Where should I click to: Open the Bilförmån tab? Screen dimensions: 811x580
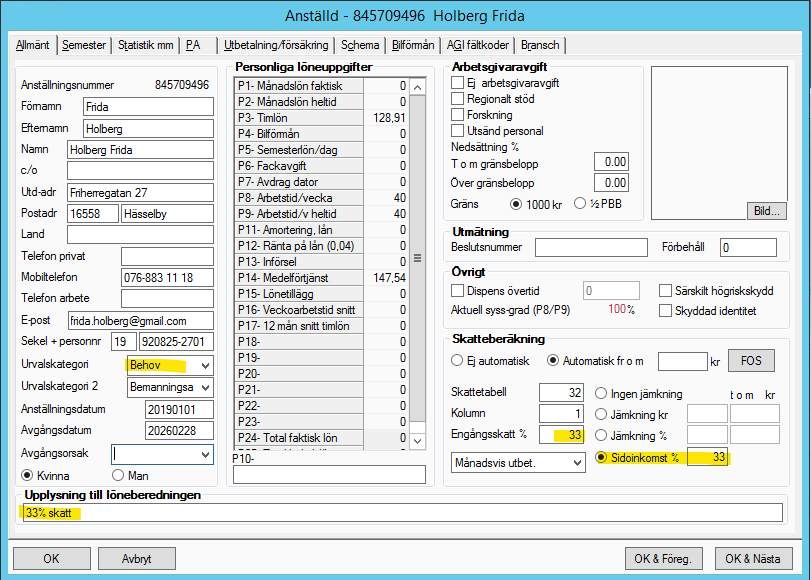tap(413, 45)
